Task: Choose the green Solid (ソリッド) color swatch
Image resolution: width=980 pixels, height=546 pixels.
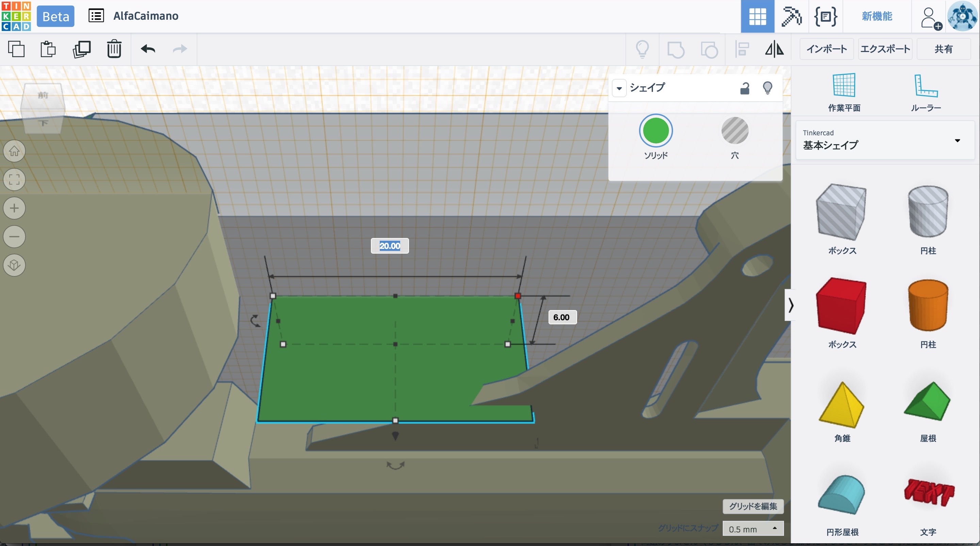Action: (x=655, y=131)
